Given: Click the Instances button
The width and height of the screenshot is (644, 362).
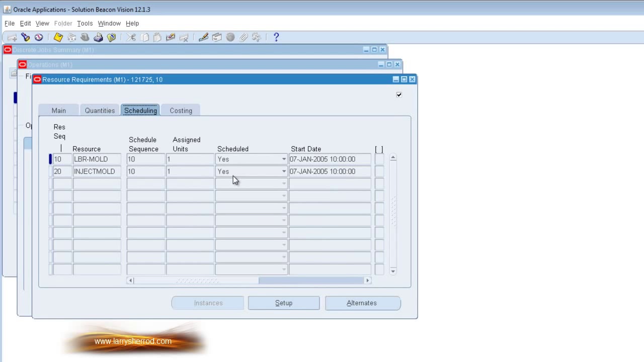Looking at the screenshot, I should (x=208, y=303).
